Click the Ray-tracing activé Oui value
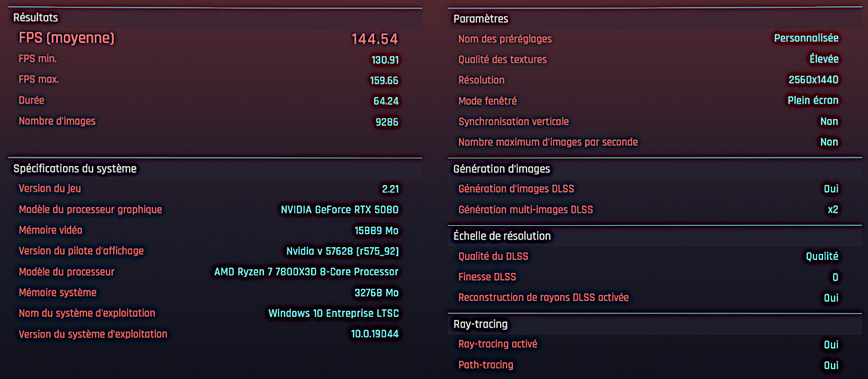Screen dimensions: 868x379 pyautogui.click(x=831, y=345)
